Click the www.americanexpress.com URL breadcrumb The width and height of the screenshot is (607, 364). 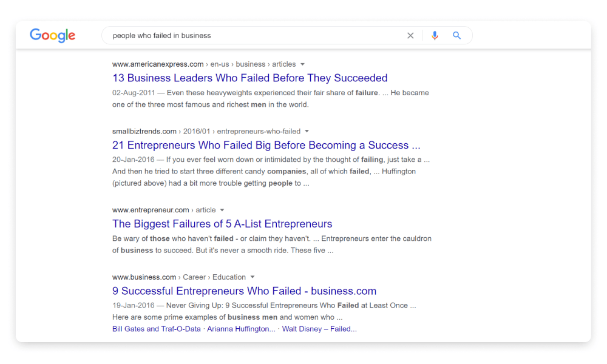(x=158, y=64)
